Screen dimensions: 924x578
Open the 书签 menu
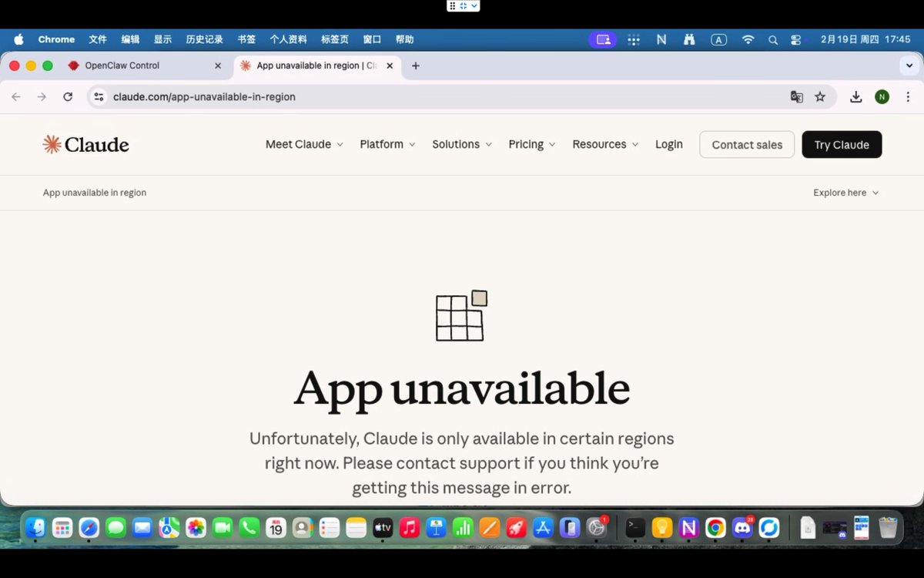click(246, 39)
